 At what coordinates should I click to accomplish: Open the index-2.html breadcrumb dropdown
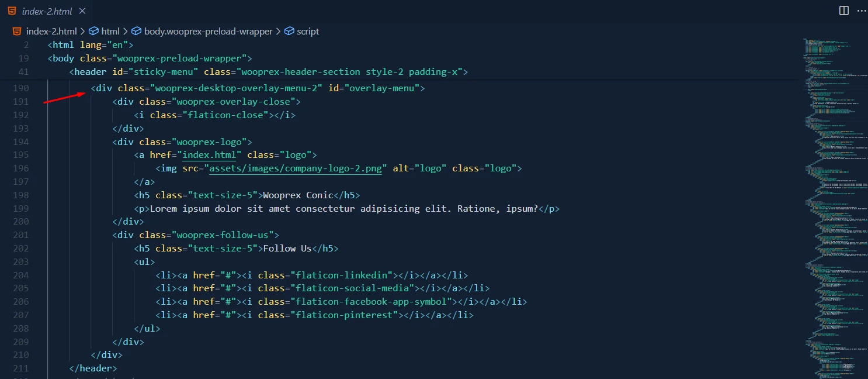coord(51,31)
